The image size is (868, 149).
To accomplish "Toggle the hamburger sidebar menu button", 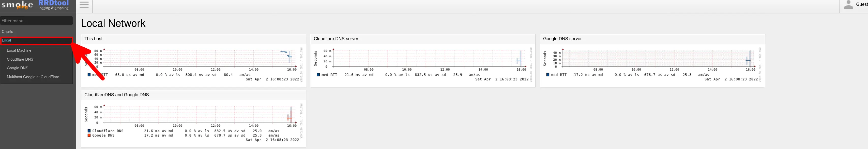I will click(x=84, y=5).
